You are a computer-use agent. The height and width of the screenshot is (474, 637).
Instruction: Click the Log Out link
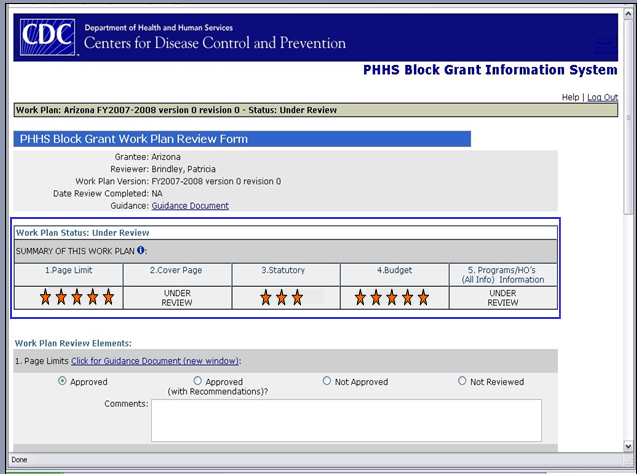[602, 97]
